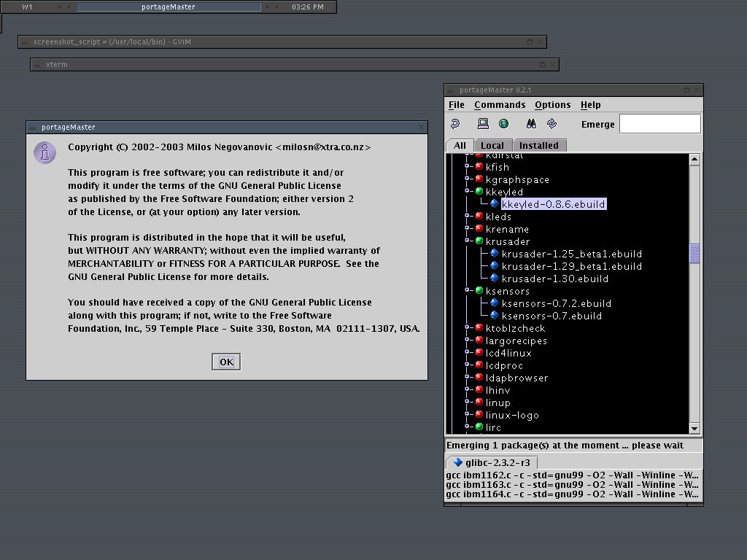747x560 pixels.
Task: Click the 'Emerging 1 package(s)' status text
Action: pyautogui.click(x=565, y=446)
